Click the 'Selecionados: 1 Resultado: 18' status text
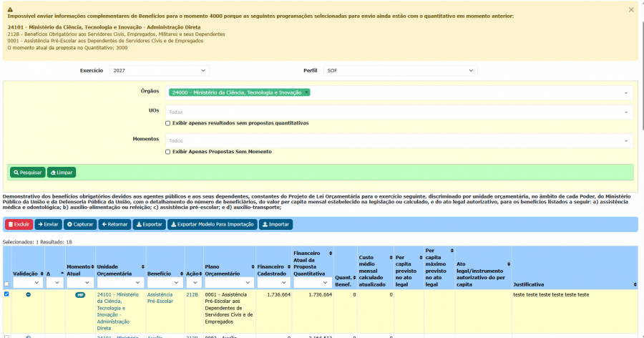This screenshot has width=644, height=338. pyautogui.click(x=37, y=242)
